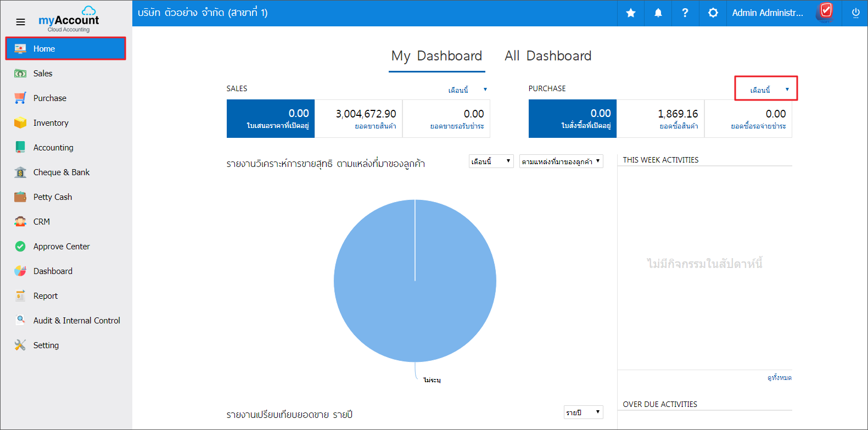The image size is (868, 430).
Task: Open favorites star icon in header
Action: [x=631, y=13]
